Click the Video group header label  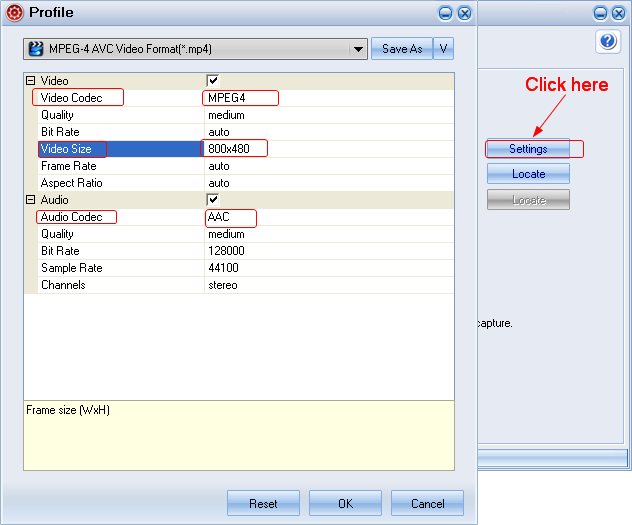click(x=54, y=81)
